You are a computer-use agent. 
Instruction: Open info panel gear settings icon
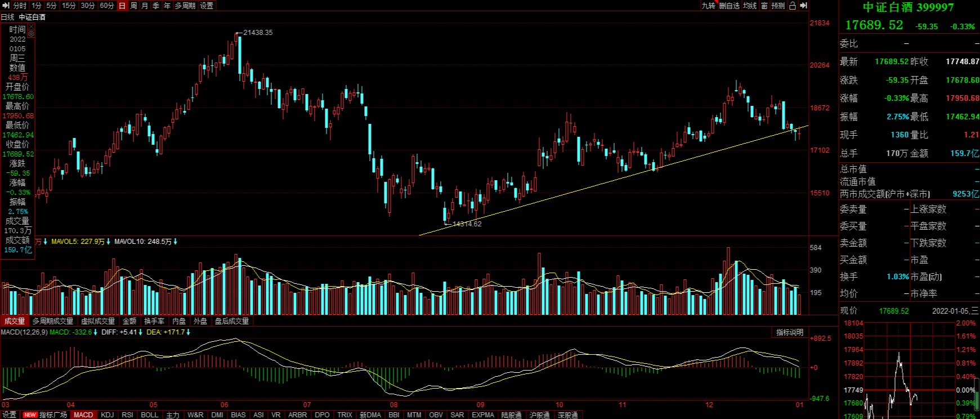tap(31, 34)
